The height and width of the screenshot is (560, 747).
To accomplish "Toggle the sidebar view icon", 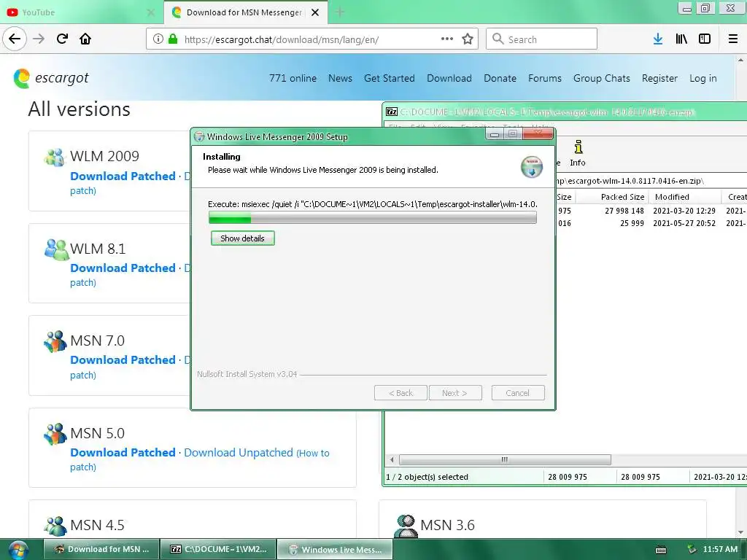I will click(x=705, y=39).
